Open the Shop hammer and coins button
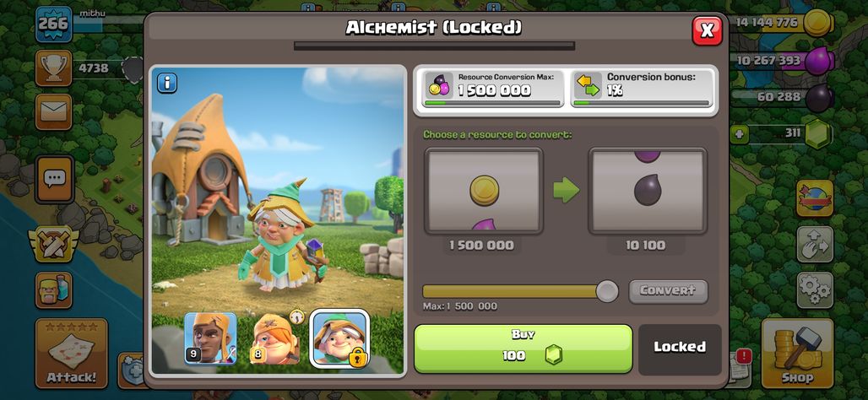Viewport: 868px width, 400px height. tap(797, 353)
